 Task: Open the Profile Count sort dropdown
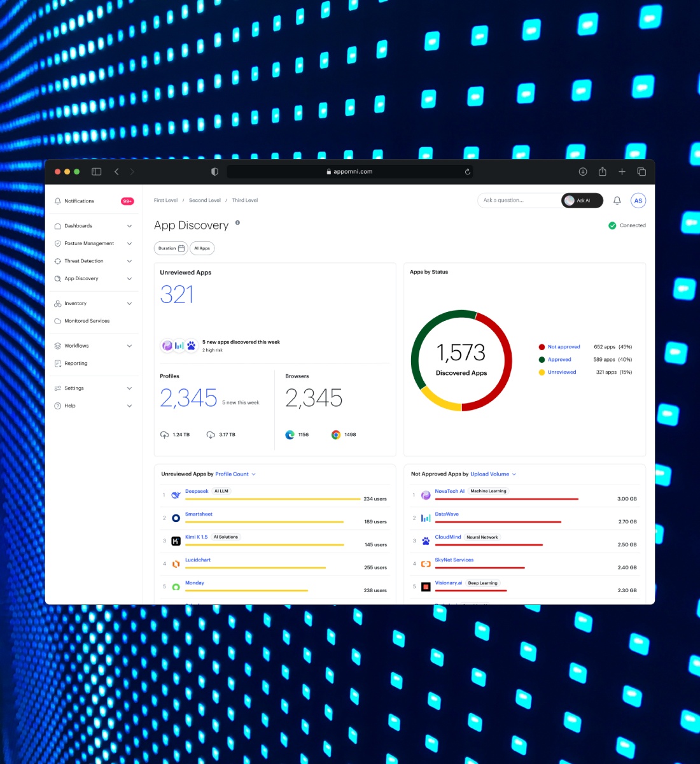click(235, 474)
